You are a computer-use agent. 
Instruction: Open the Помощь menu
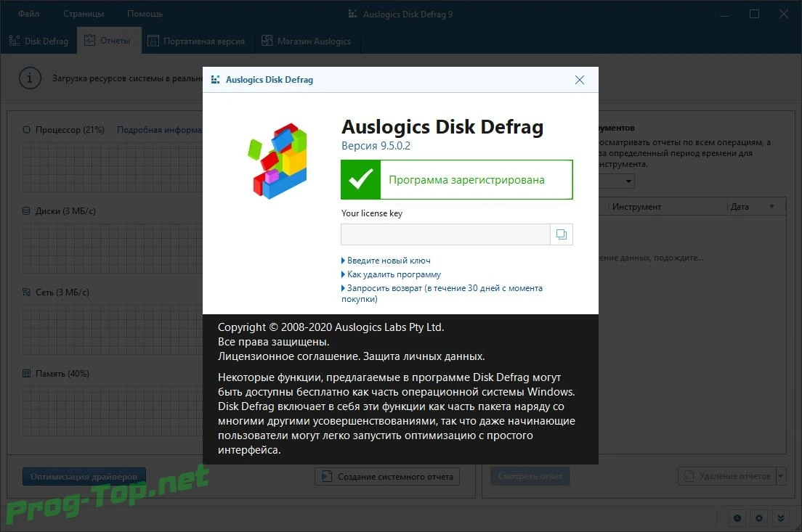click(x=145, y=14)
